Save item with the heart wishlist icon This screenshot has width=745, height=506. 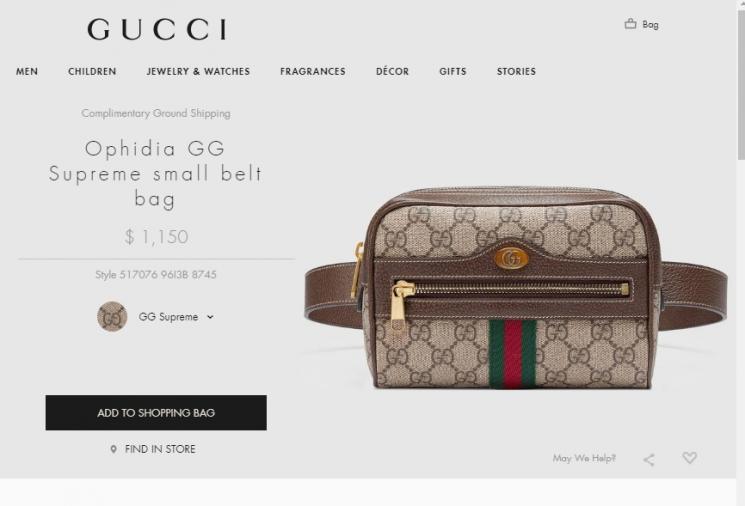[x=689, y=458]
